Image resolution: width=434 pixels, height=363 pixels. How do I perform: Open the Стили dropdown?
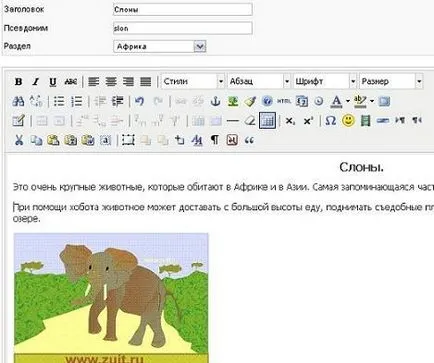coord(193,81)
